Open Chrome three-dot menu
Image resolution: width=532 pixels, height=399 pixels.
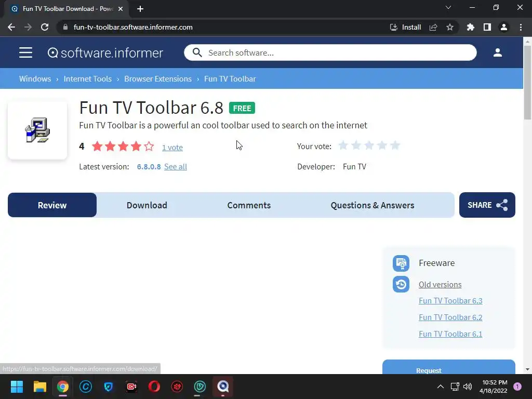(521, 27)
